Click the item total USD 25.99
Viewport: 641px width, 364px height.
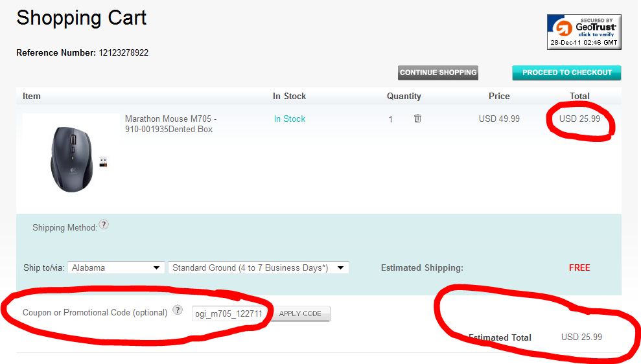click(579, 119)
